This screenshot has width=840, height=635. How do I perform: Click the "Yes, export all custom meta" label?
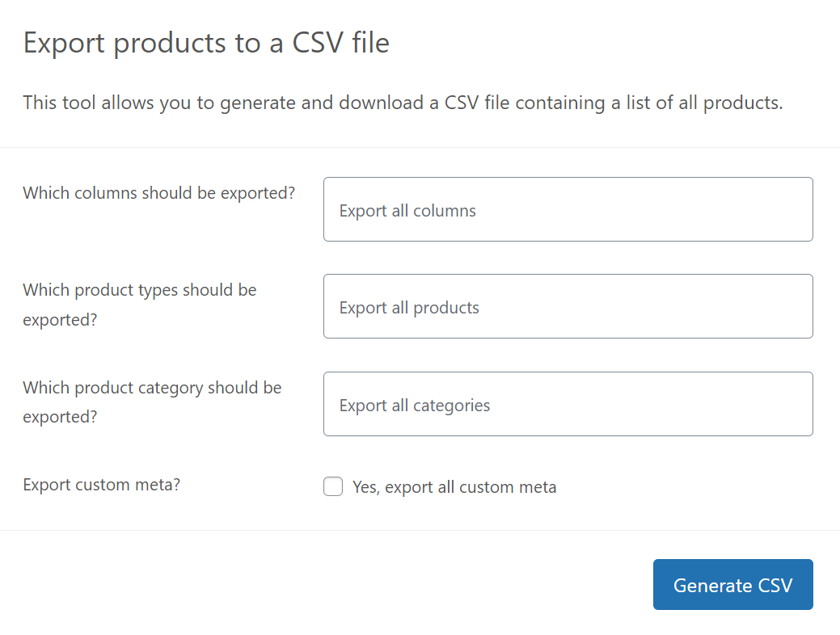tap(454, 486)
